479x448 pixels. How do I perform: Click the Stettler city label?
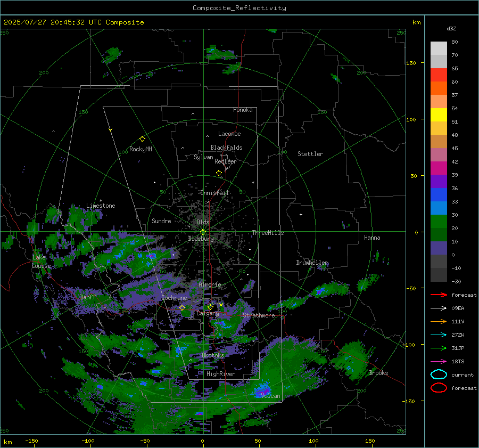coord(310,154)
